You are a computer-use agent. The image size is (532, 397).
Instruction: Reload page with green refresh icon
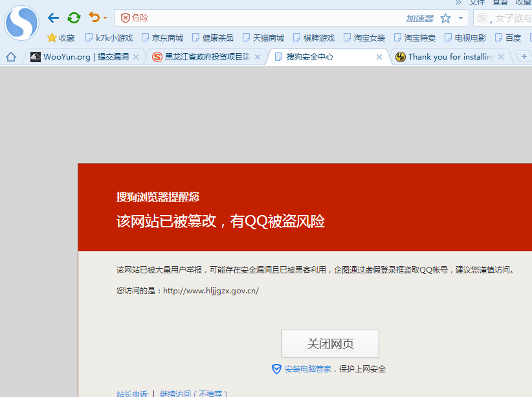[74, 17]
